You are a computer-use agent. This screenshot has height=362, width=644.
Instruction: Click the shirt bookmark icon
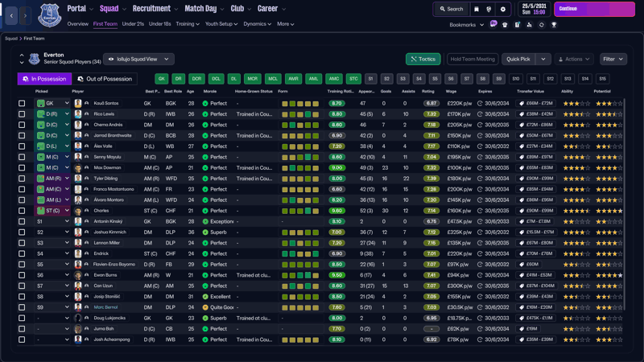(505, 25)
